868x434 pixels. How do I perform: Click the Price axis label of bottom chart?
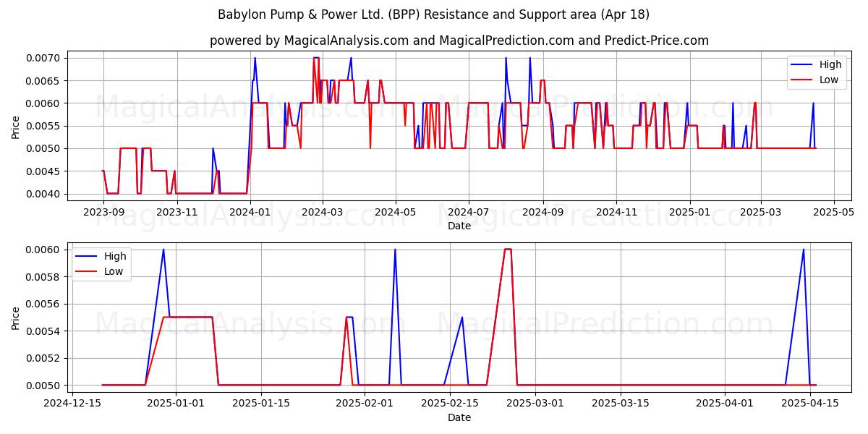[16, 318]
